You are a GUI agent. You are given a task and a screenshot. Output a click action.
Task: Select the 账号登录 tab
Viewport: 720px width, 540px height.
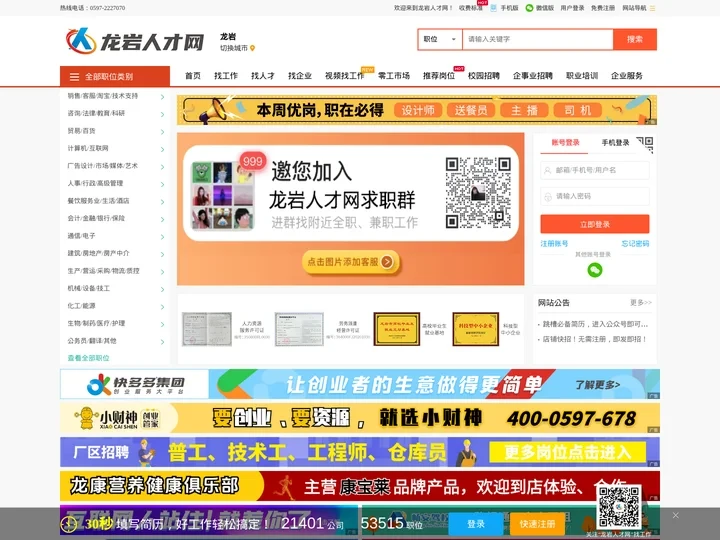tap(565, 143)
